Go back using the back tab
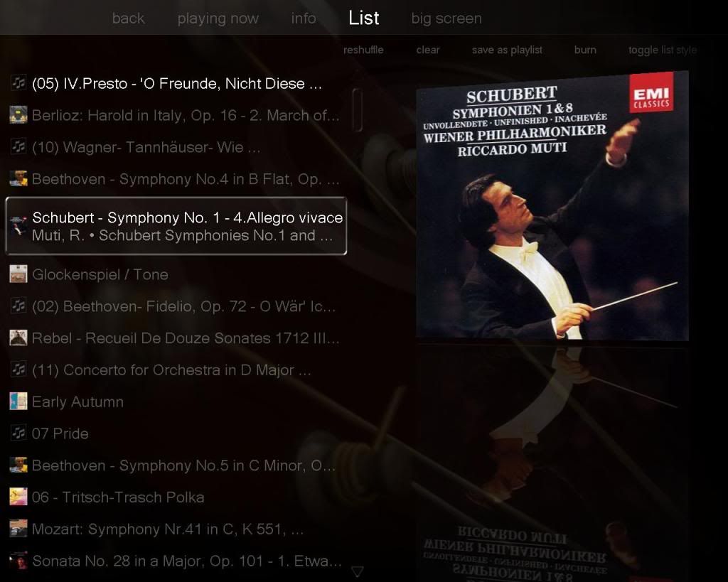The image size is (728, 582). [128, 18]
